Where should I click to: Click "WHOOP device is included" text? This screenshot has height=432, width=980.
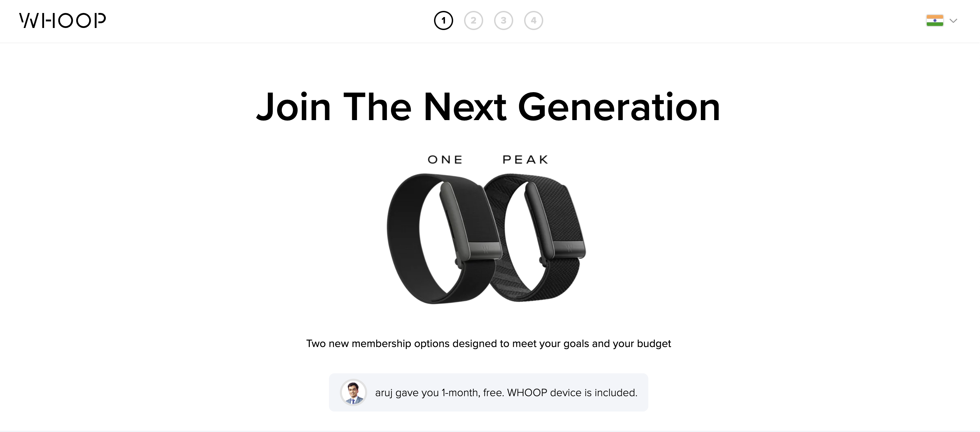tap(572, 393)
